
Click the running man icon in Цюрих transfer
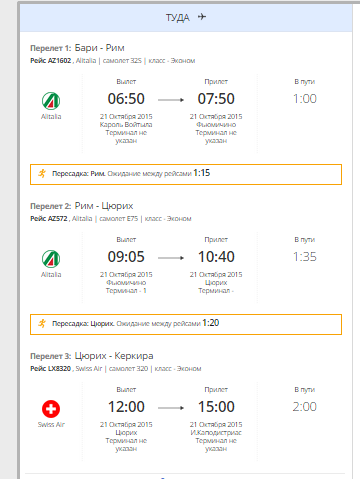(42, 323)
